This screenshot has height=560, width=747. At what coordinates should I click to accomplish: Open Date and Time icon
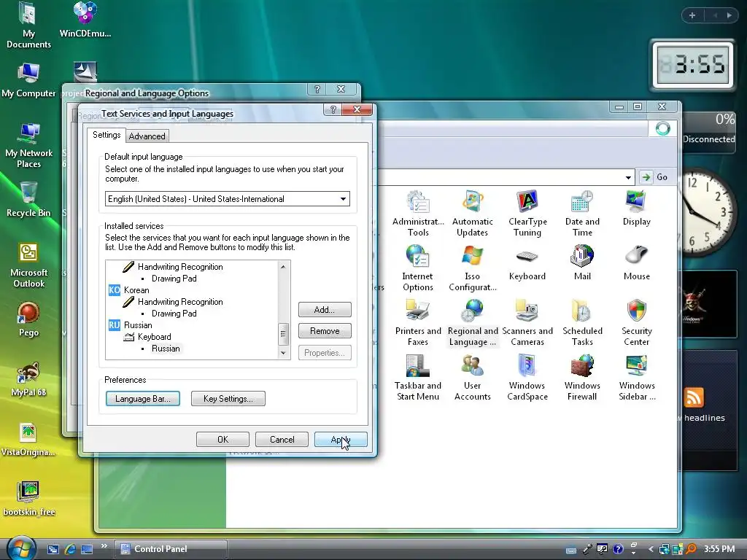(x=582, y=214)
